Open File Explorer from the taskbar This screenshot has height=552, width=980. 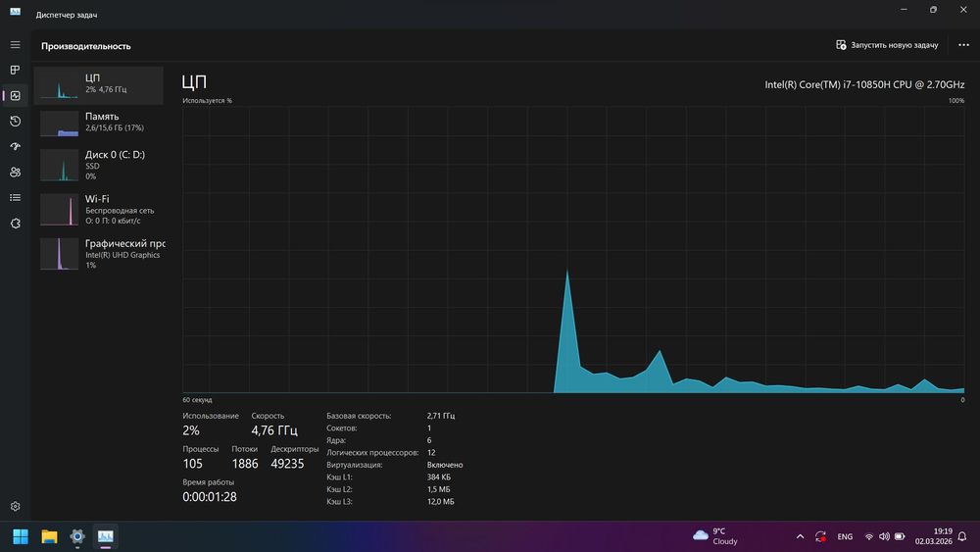(49, 536)
